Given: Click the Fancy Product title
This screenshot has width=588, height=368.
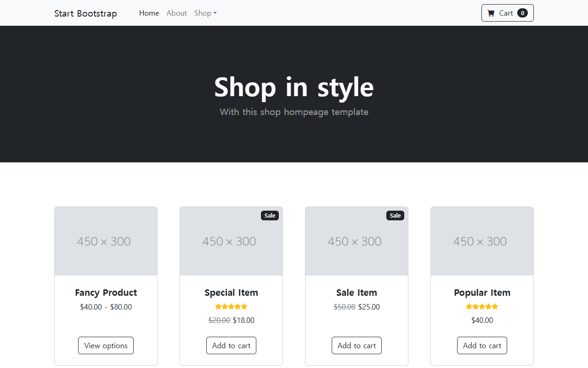Looking at the screenshot, I should click(x=106, y=293).
